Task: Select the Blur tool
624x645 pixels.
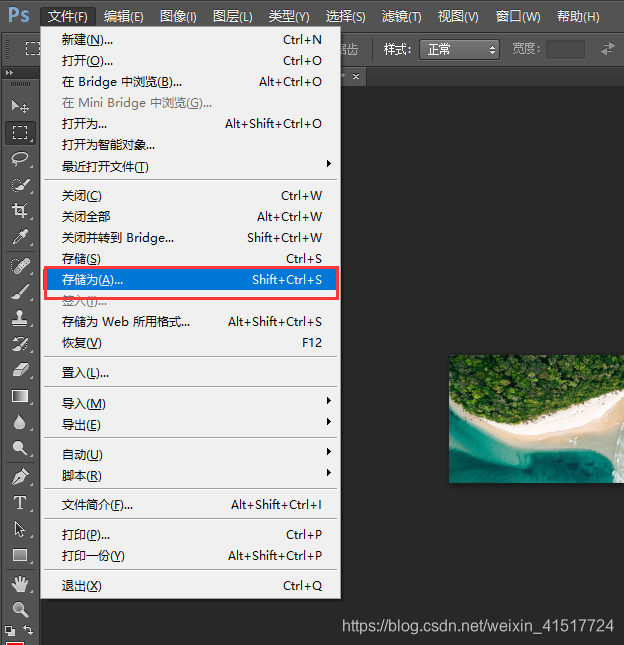Action: click(20, 422)
